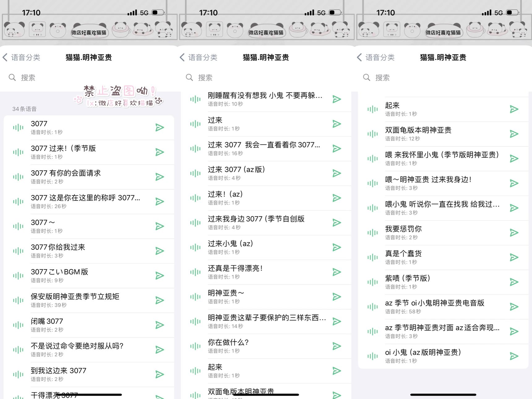Send the "紫啧 (季节版)" voice
The height and width of the screenshot is (399, 532).
pyautogui.click(x=514, y=282)
